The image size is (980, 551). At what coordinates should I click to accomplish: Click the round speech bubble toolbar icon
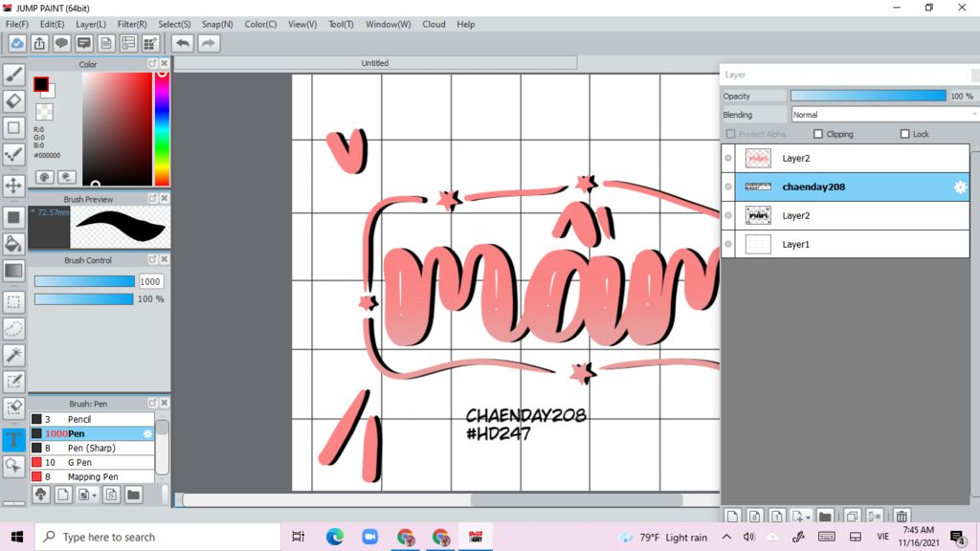point(61,43)
